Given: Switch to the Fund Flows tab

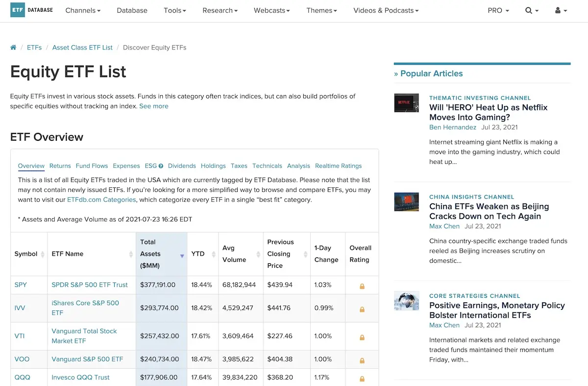Looking at the screenshot, I should pos(92,166).
